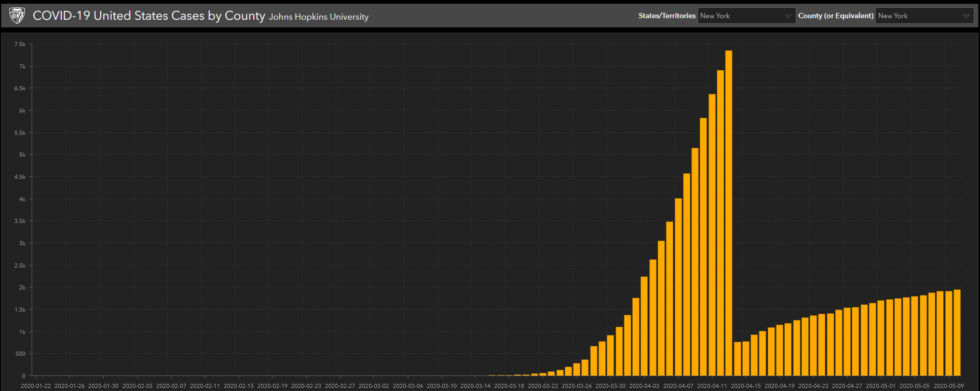Click the 500 label on the y-axis
Screen dimensions: 980x391
tap(20, 354)
